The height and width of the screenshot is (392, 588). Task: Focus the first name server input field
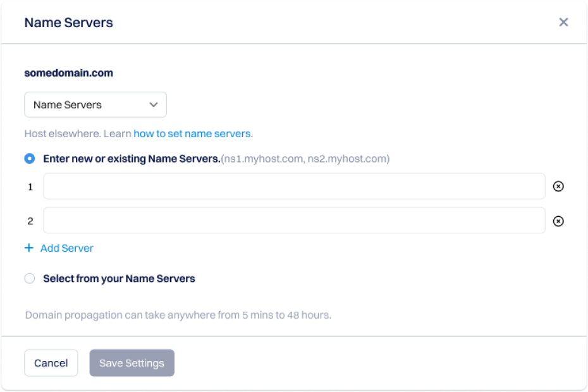[x=294, y=187]
